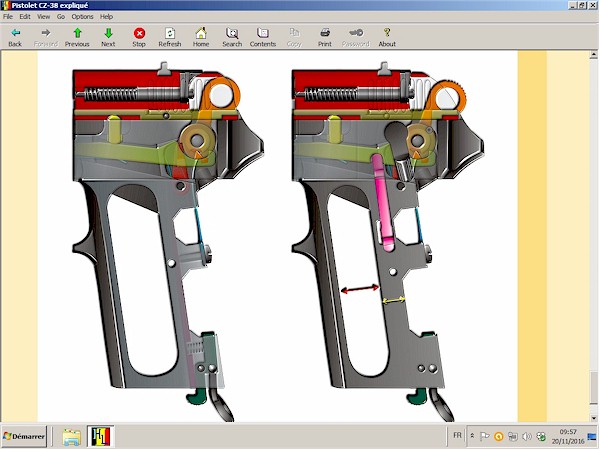Open the About dialog
Viewport: 600px width, 450px height.
[387, 37]
